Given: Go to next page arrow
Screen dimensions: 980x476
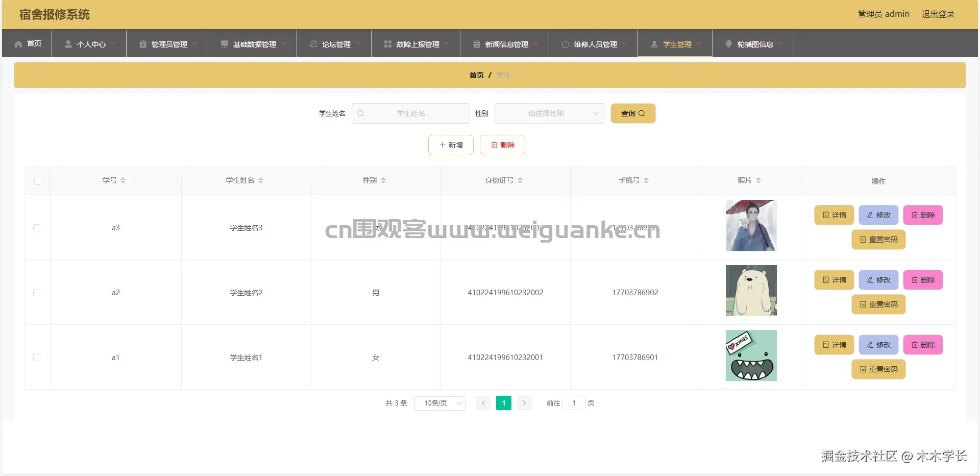Looking at the screenshot, I should [524, 403].
